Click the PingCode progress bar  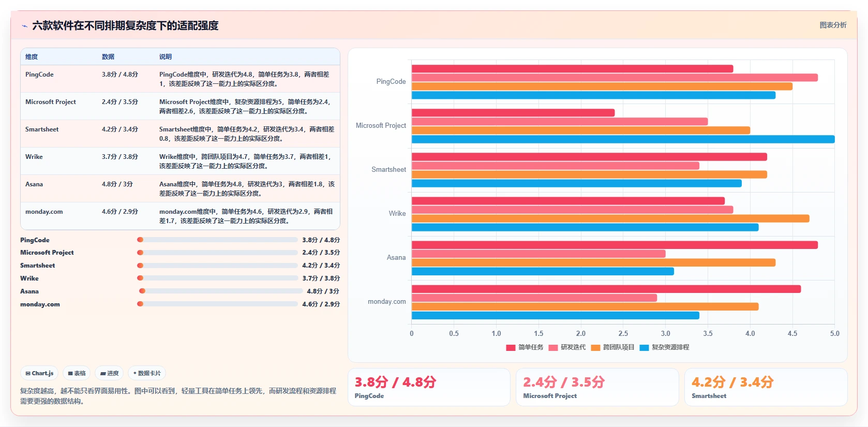pyautogui.click(x=217, y=240)
